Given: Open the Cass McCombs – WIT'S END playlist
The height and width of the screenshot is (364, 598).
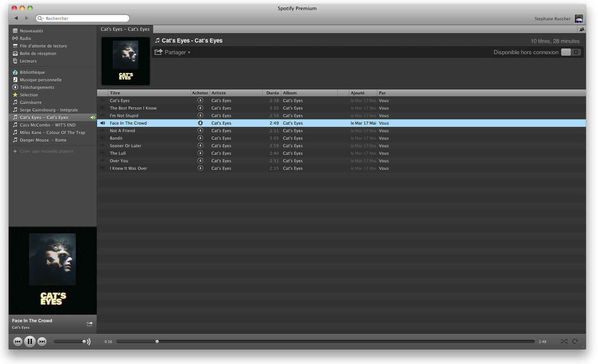Looking at the screenshot, I should point(47,125).
